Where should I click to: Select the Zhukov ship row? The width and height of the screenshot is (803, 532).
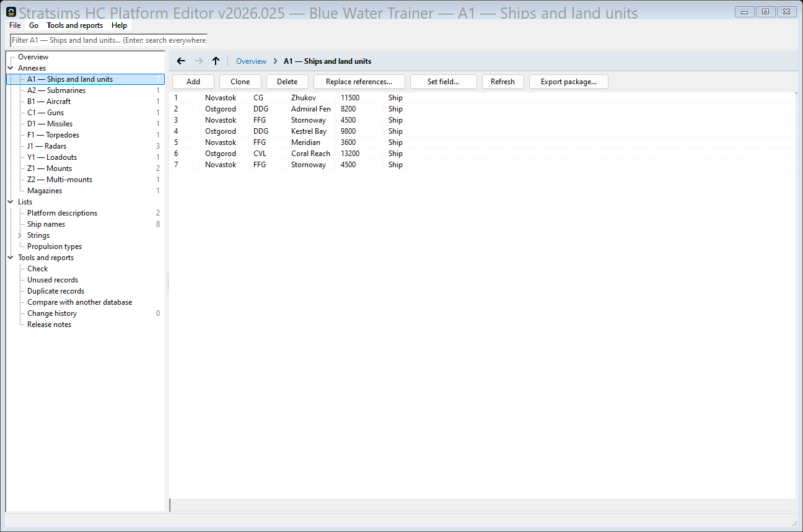click(483, 98)
